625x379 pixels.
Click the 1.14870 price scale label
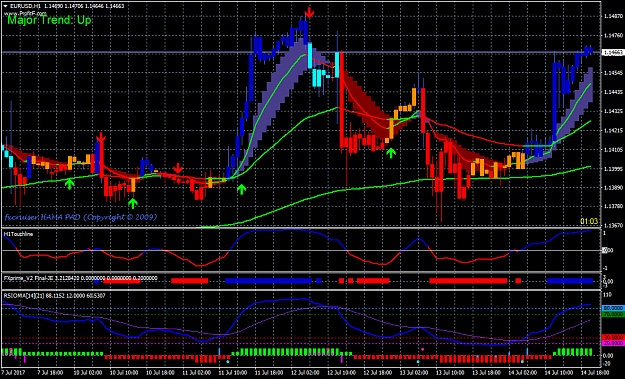pyautogui.click(x=613, y=16)
